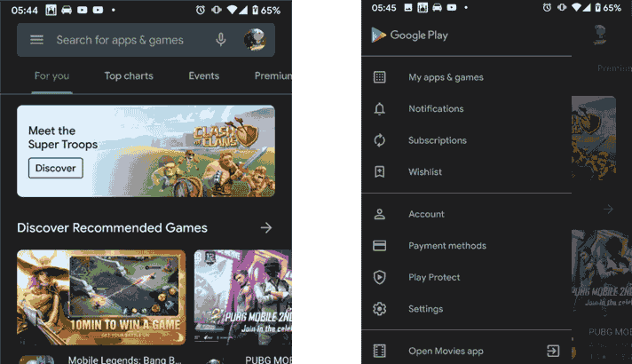Screen dimensions: 632x364
Task: Click the Discover button on Clash banner
Action: pos(56,168)
